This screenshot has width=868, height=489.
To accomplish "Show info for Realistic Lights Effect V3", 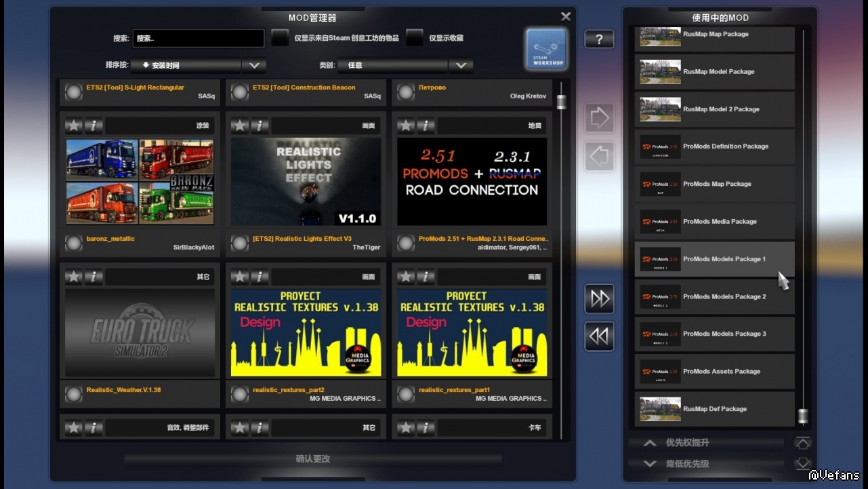I will coord(260,125).
